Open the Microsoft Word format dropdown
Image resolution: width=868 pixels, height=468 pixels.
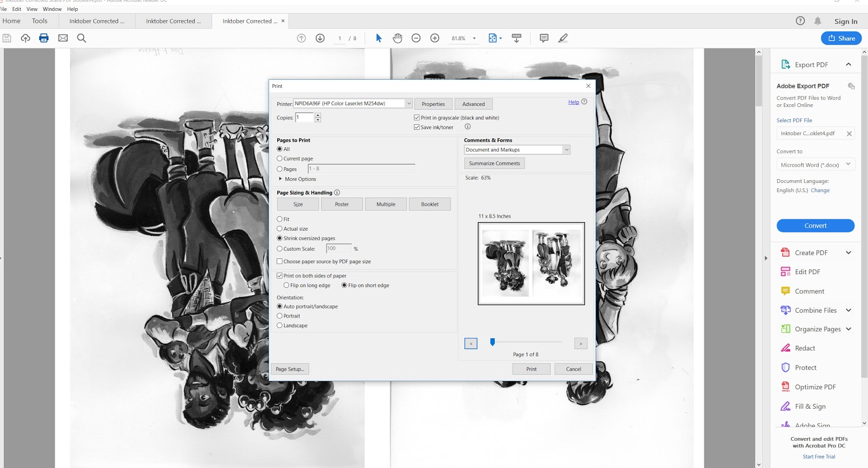coord(815,165)
